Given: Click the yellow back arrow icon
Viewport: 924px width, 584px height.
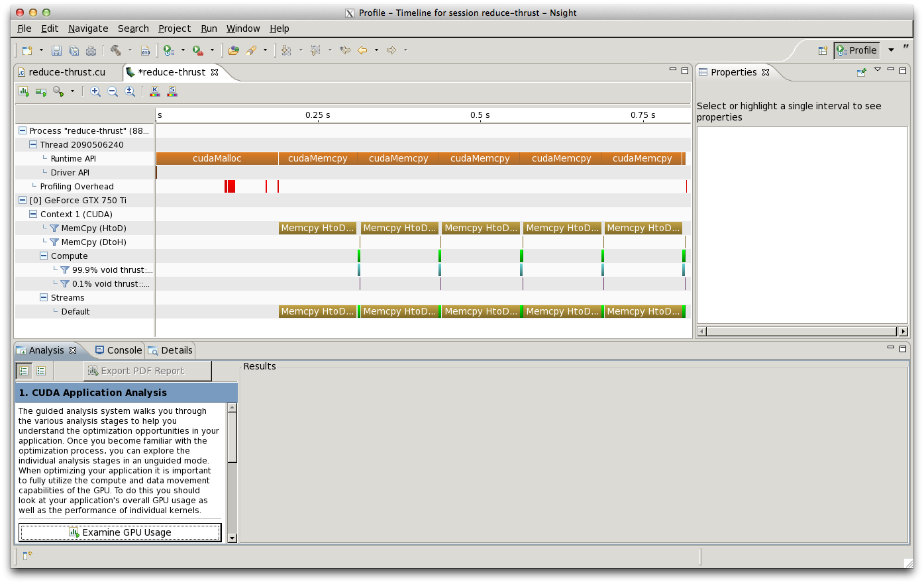Looking at the screenshot, I should click(362, 50).
